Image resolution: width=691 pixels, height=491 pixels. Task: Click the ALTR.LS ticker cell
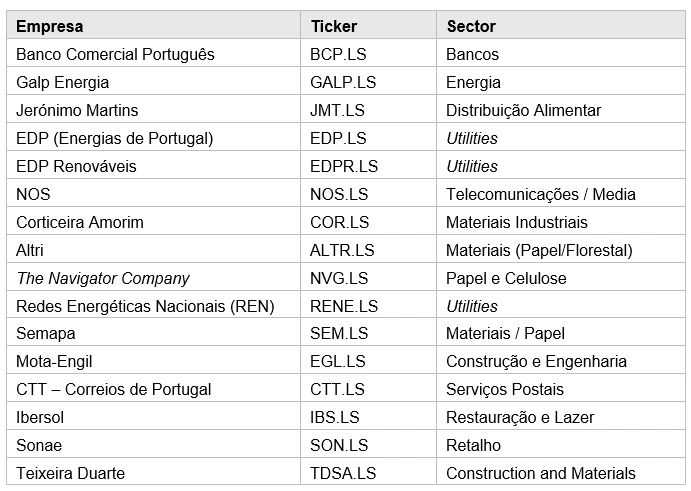coord(368,250)
